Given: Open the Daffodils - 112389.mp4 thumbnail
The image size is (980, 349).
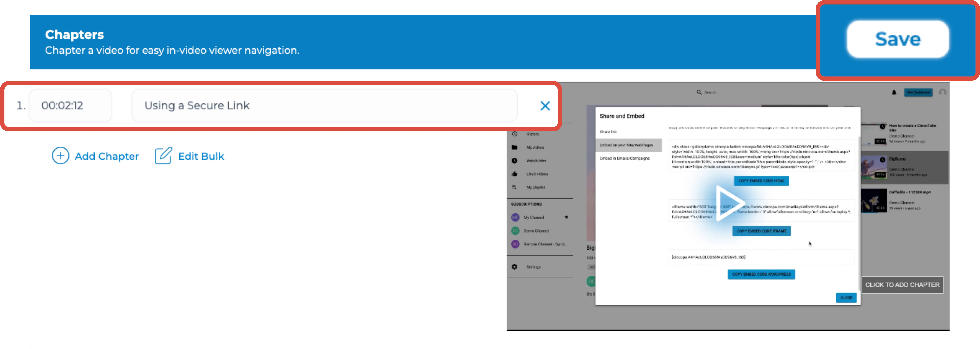Looking at the screenshot, I should (x=874, y=200).
